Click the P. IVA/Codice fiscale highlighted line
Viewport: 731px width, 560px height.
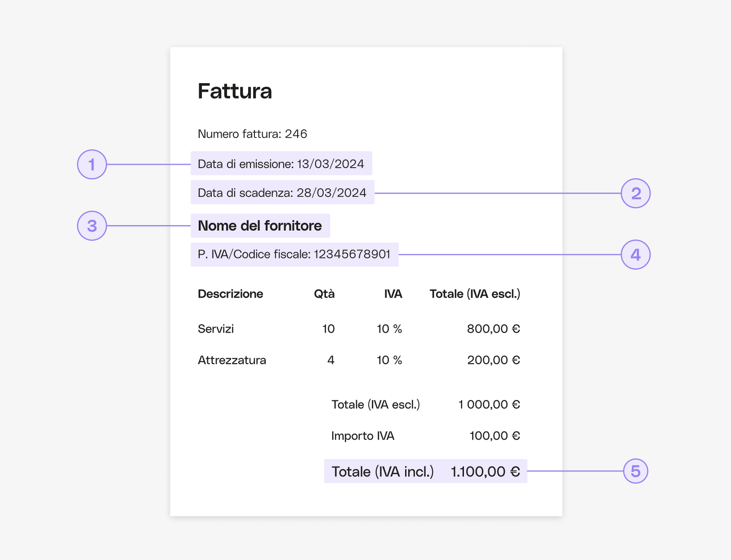294,254
